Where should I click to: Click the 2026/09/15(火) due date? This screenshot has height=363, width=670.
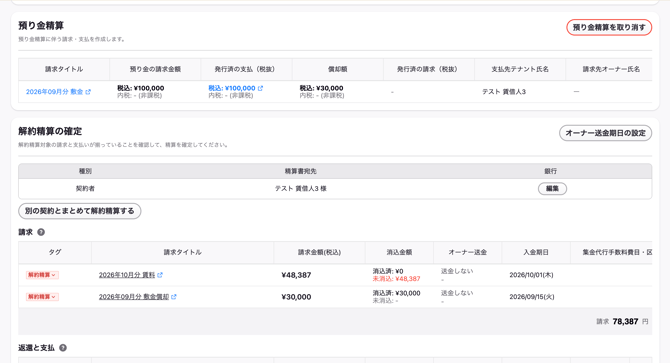[x=532, y=297]
